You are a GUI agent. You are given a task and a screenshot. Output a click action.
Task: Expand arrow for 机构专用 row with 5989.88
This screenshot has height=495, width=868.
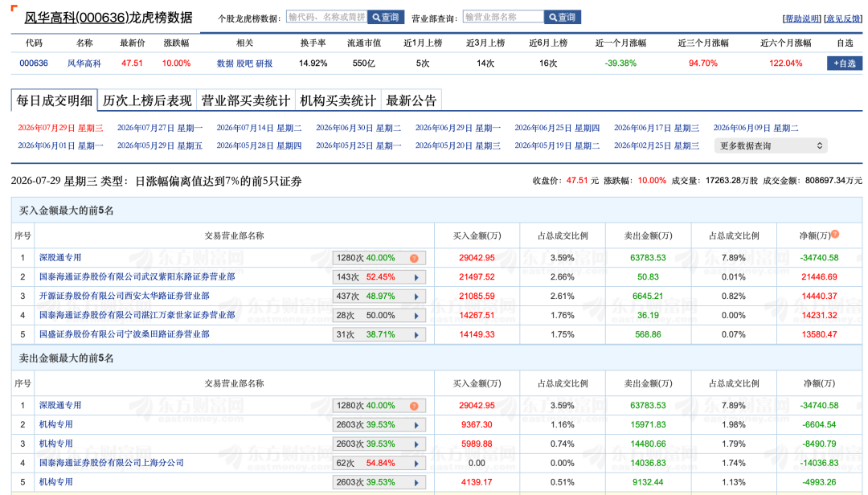click(416, 444)
